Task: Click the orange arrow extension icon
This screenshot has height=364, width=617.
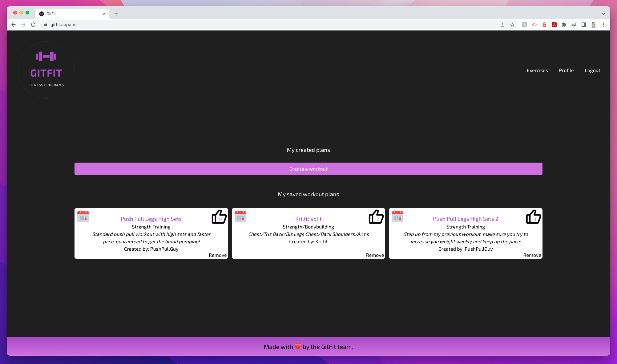Action: (534, 25)
